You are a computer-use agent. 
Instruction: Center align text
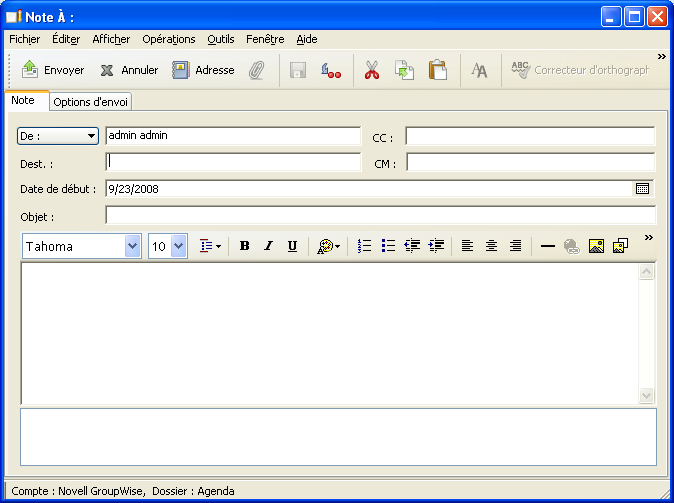pyautogui.click(x=491, y=246)
